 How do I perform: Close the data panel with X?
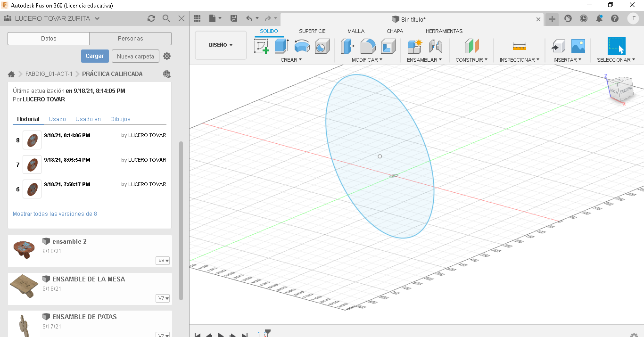click(182, 18)
